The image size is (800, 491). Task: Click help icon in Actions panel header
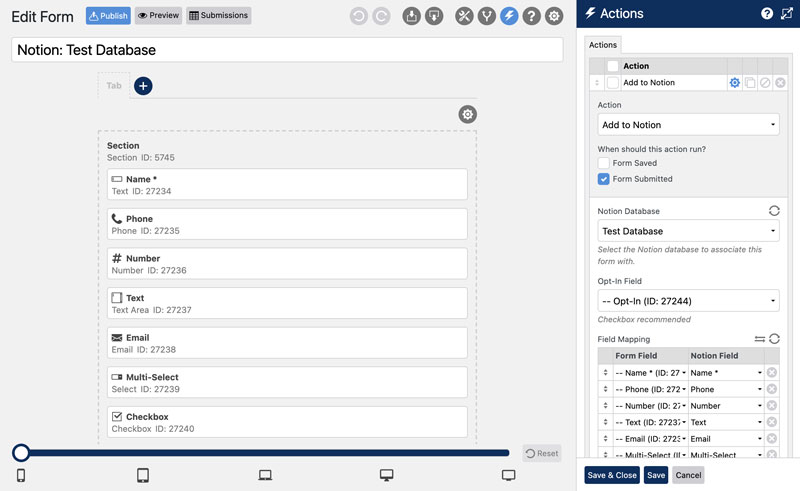[x=767, y=13]
